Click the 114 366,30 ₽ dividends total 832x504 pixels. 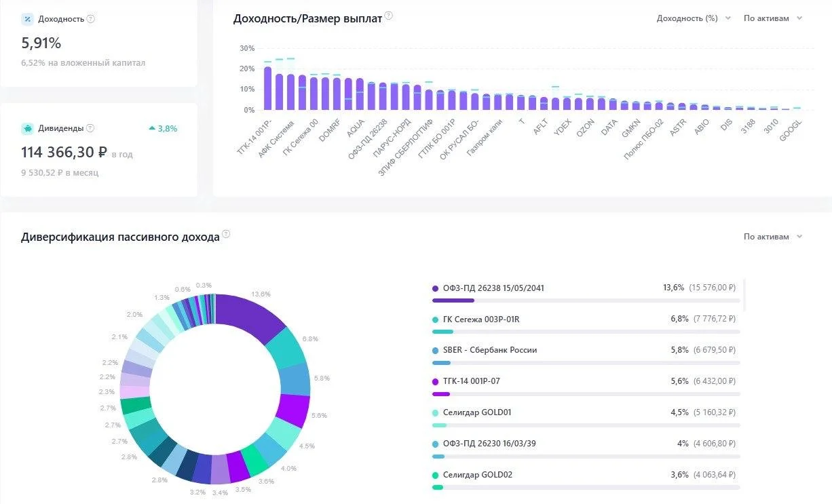[64, 153]
